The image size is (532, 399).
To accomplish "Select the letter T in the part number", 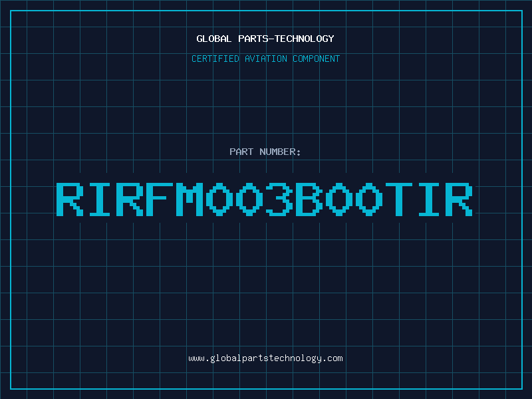I will pyautogui.click(x=399, y=199).
